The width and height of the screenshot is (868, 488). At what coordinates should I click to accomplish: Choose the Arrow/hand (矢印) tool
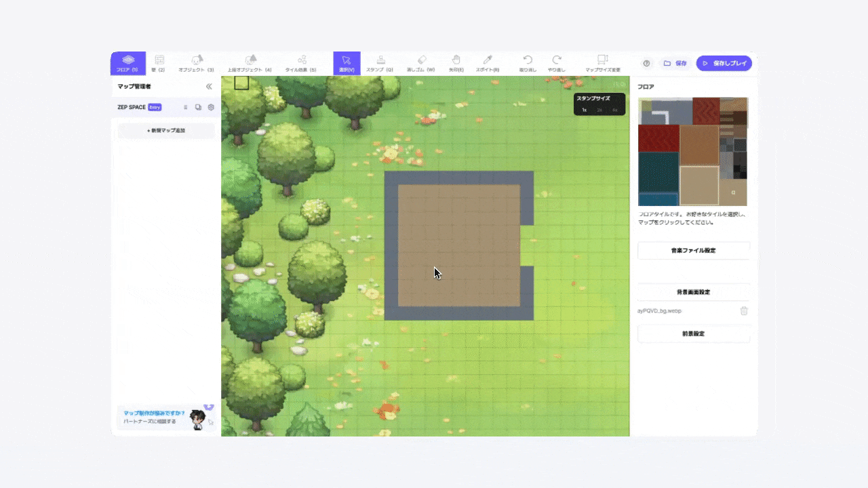[x=456, y=63]
